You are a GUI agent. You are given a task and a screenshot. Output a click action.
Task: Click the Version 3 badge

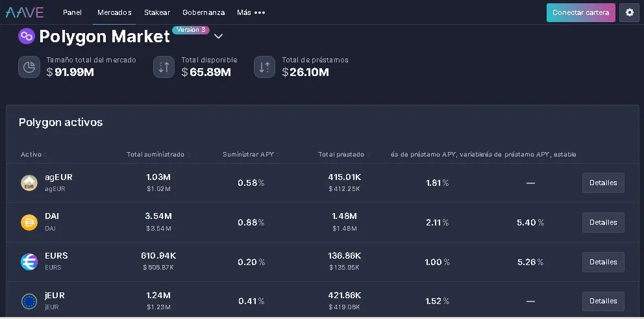pos(191,30)
